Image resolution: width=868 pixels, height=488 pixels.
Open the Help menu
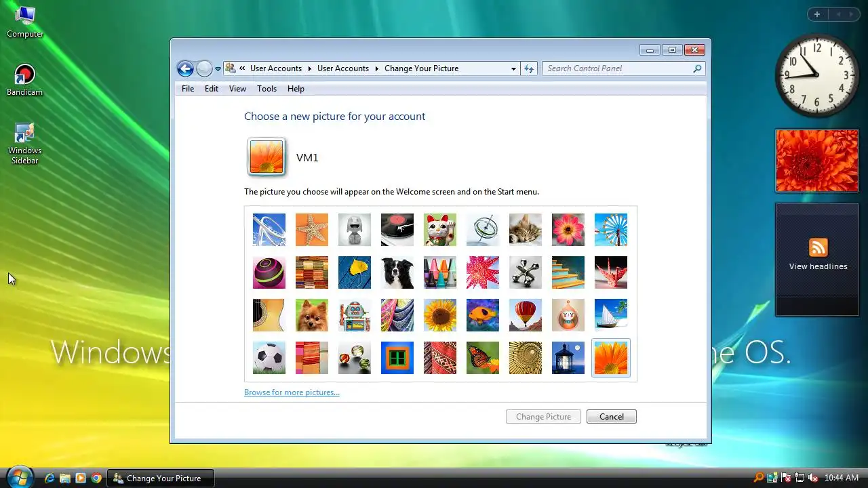pos(296,89)
